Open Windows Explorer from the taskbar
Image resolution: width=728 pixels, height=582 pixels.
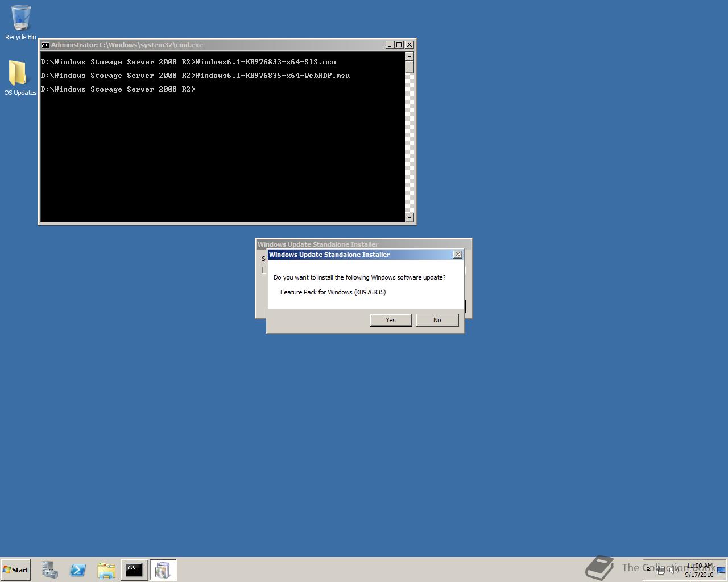click(106, 570)
